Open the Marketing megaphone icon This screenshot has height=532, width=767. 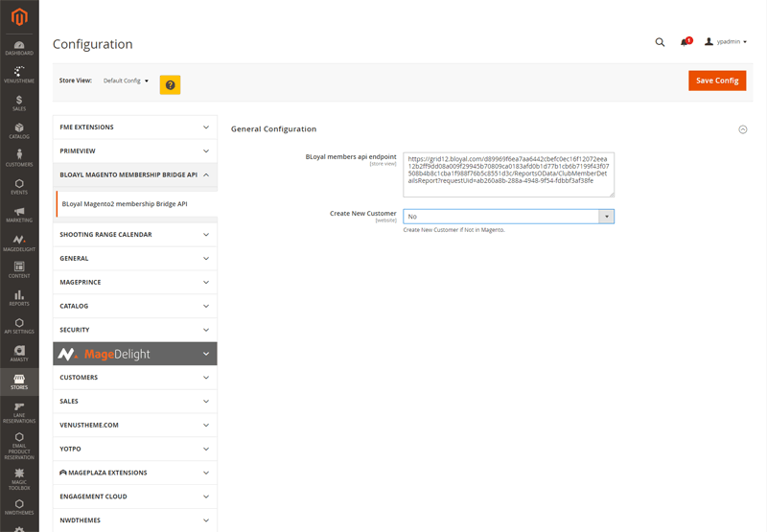tap(19, 214)
